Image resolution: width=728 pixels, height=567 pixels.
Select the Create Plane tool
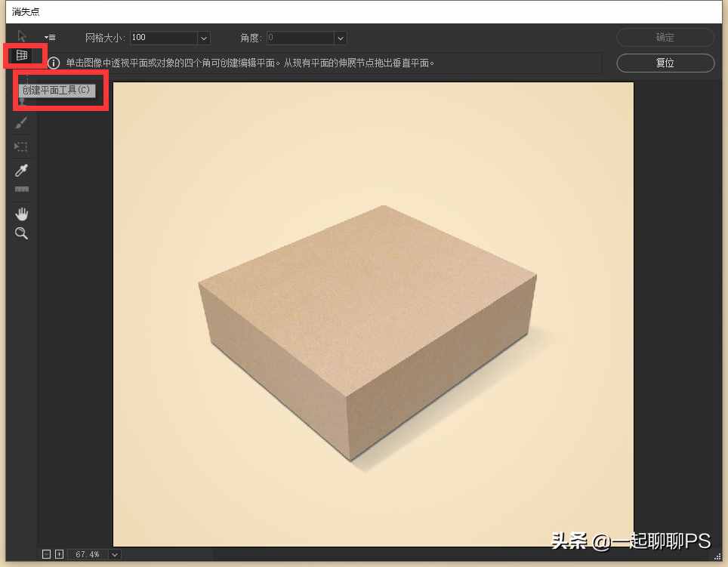tap(22, 55)
